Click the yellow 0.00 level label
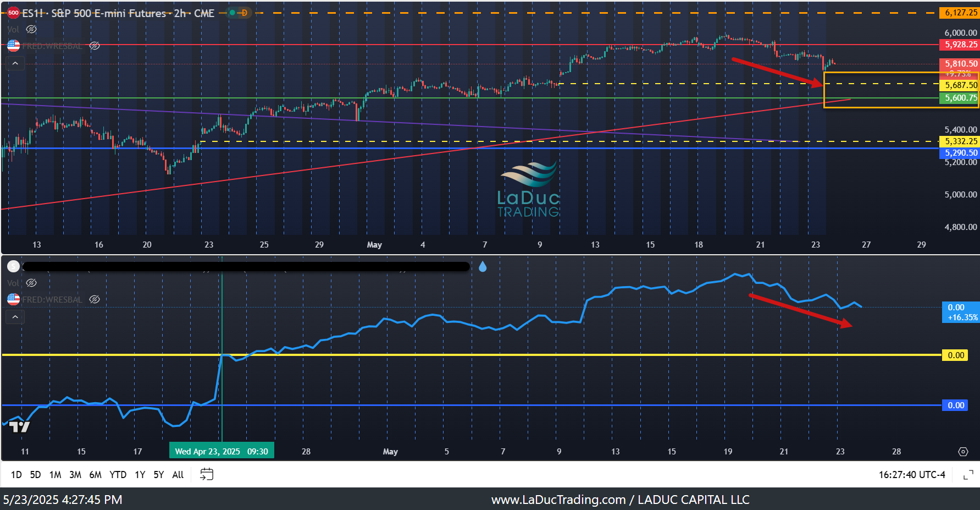This screenshot has width=980, height=510. 956,355
